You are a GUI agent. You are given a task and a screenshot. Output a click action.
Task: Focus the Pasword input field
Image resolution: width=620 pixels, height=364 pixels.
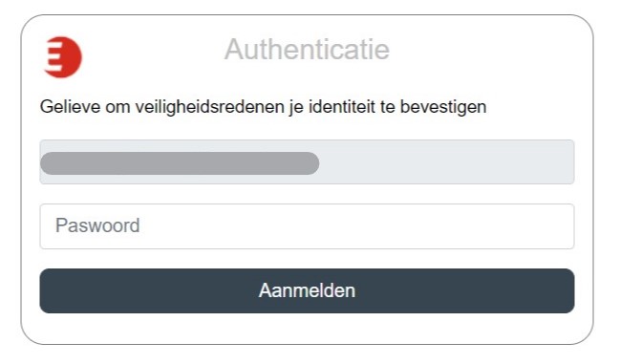pos(307,226)
